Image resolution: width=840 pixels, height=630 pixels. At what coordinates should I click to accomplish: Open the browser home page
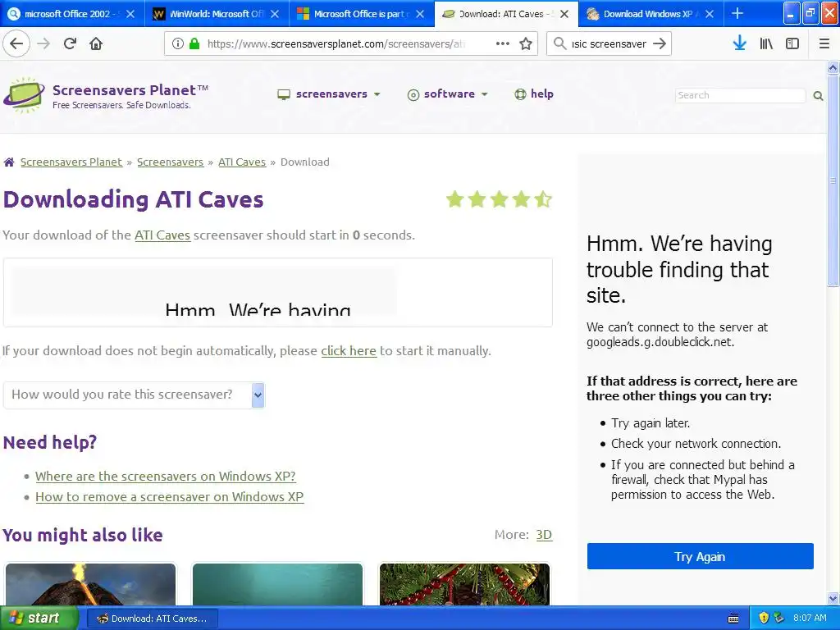tap(96, 43)
